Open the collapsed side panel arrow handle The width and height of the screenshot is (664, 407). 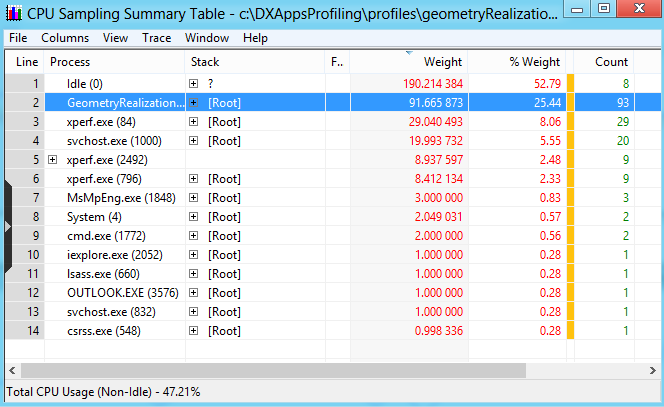(x=8, y=227)
